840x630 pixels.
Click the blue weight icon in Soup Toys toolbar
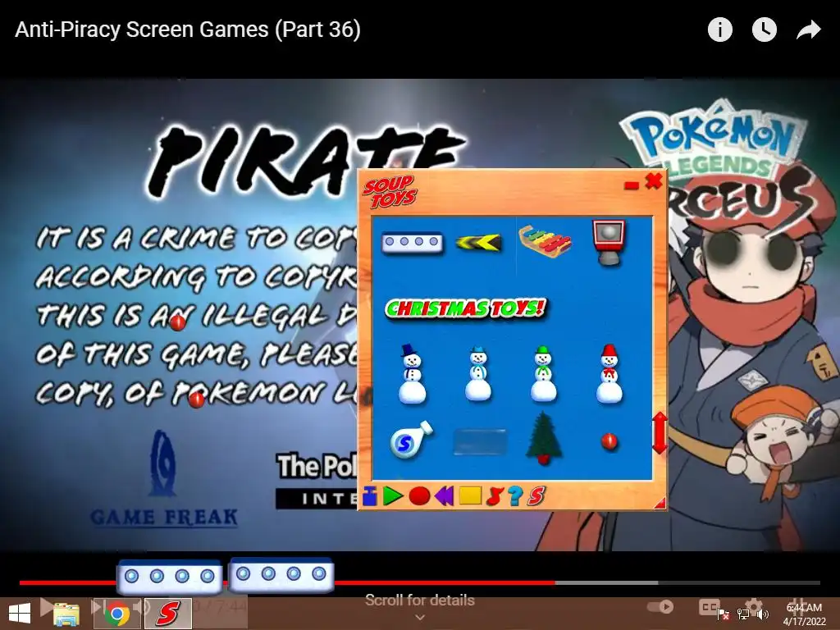(x=370, y=495)
